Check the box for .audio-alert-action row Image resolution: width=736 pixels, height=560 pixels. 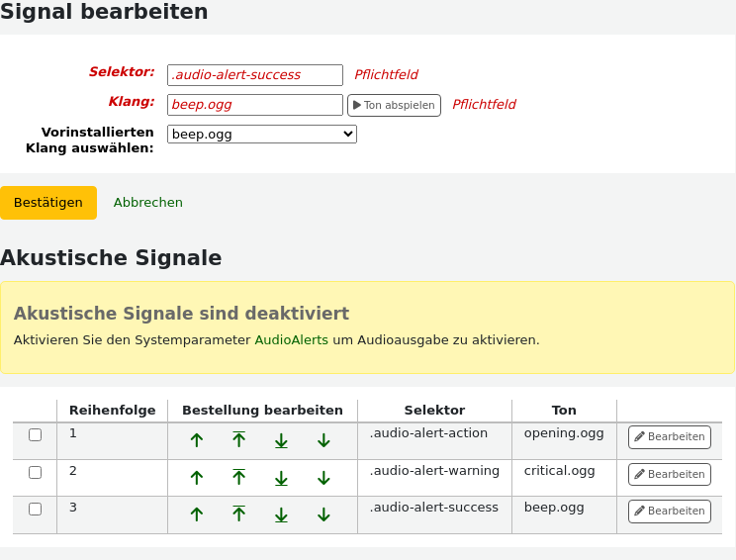tap(36, 435)
